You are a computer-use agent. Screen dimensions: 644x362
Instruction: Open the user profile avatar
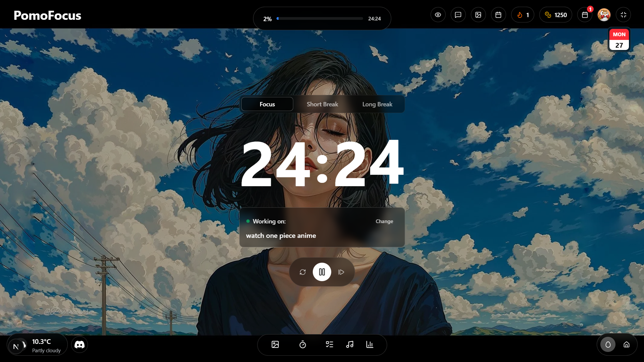[604, 15]
